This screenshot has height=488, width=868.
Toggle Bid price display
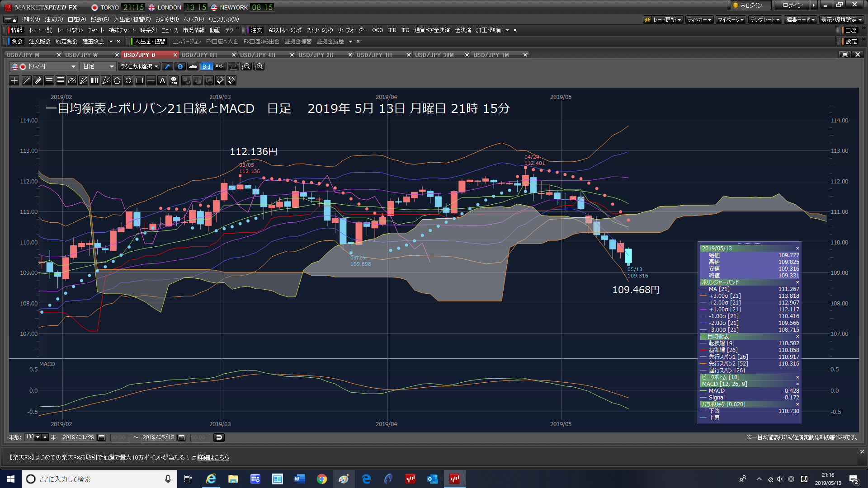(206, 66)
